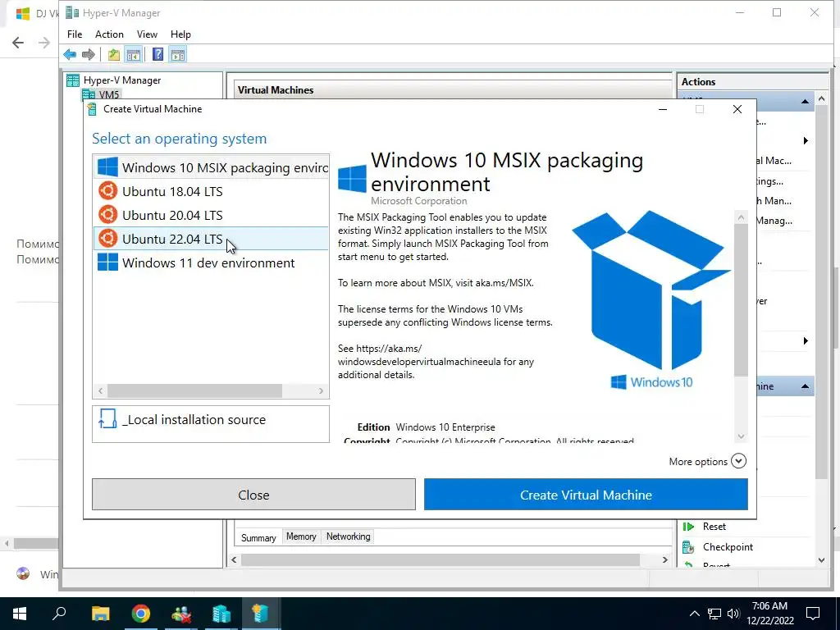Select Windows 11 dev environment entry
This screenshot has height=630, width=840.
(x=211, y=262)
